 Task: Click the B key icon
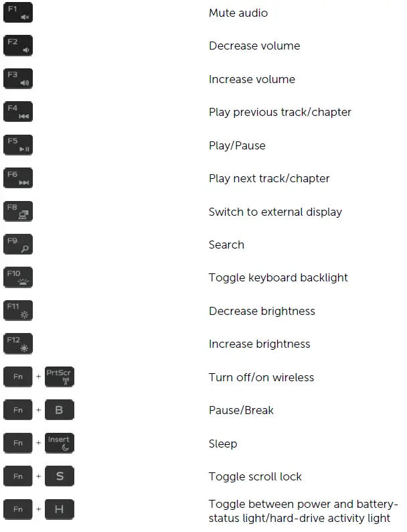(x=60, y=410)
